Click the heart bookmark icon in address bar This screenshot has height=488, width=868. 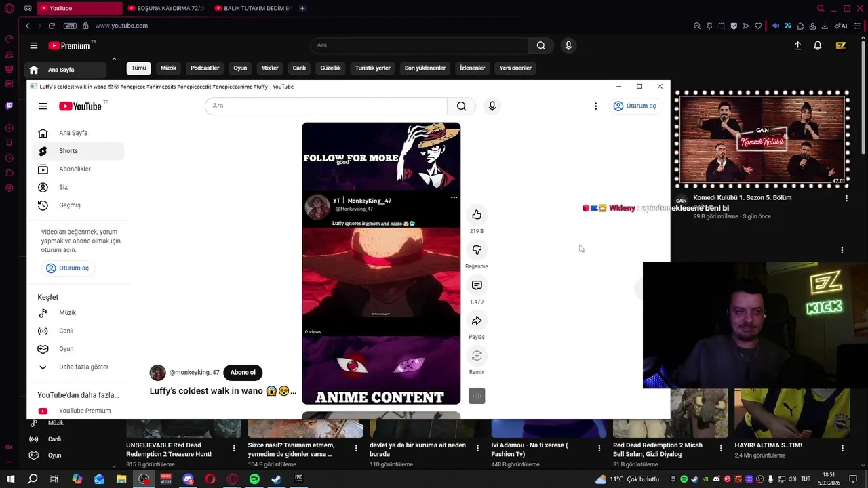(758, 26)
